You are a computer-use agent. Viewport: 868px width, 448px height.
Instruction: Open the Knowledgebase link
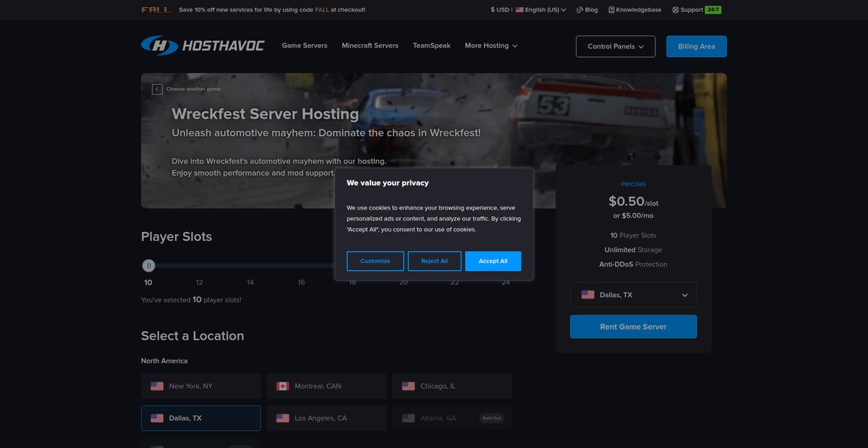(x=635, y=10)
